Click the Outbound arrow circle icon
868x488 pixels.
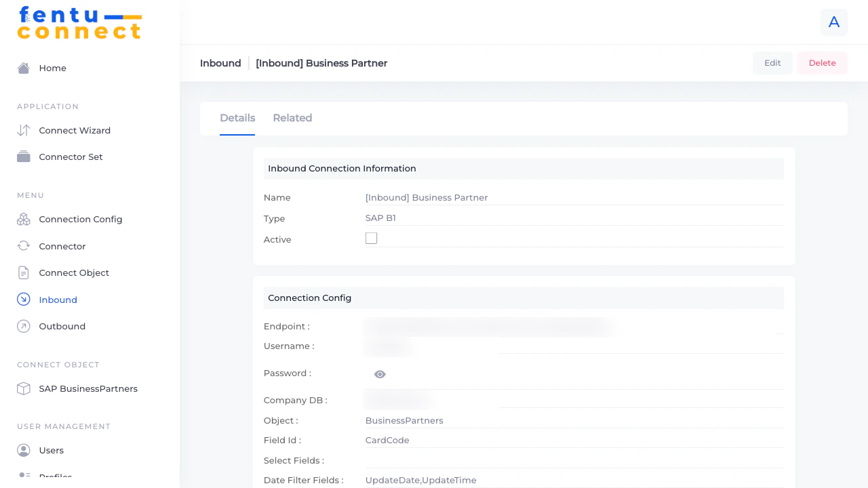pos(24,326)
